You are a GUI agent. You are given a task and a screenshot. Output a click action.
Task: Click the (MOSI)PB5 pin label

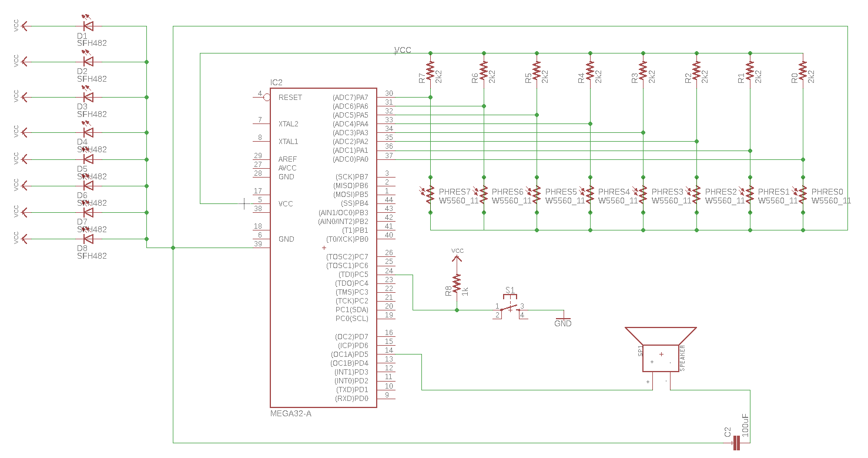(351, 195)
